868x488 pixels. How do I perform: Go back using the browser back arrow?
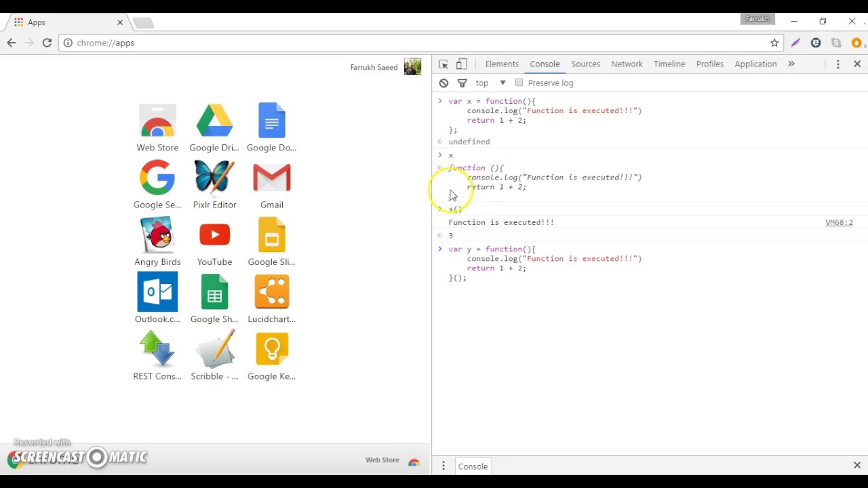[x=12, y=43]
